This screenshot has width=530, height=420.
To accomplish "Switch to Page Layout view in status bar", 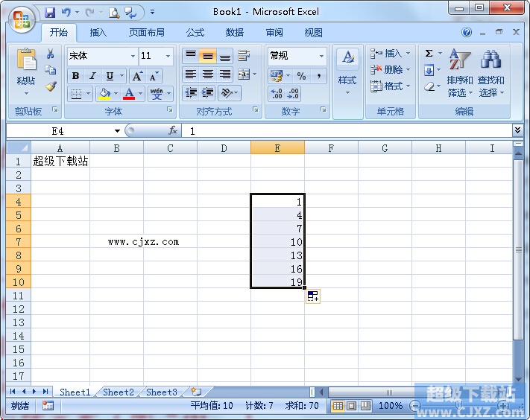I will point(352,406).
